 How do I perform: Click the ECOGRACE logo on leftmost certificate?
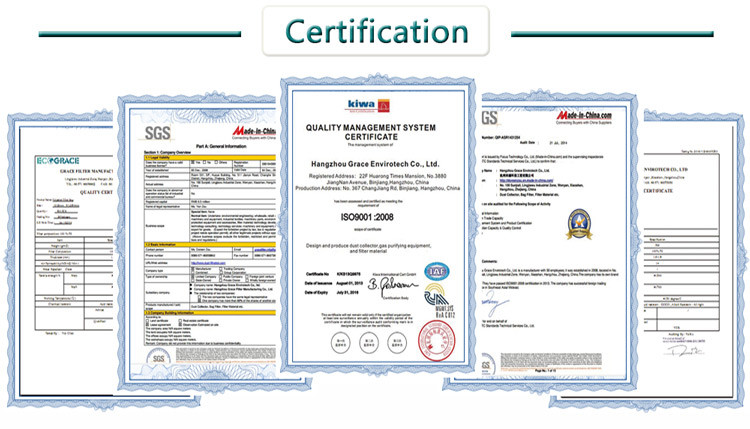58,161
